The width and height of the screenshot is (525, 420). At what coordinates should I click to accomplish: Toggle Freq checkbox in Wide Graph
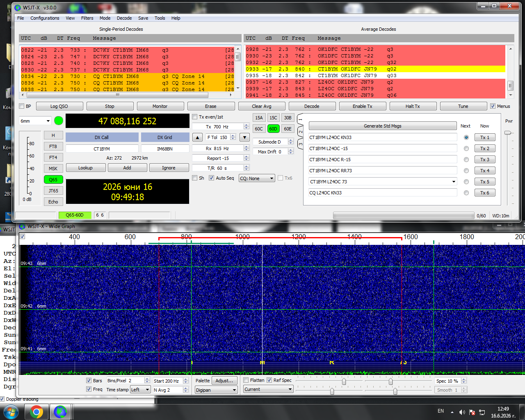pos(89,389)
